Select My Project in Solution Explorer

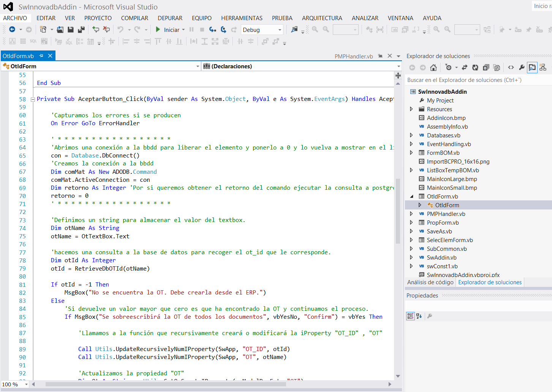(x=440, y=101)
